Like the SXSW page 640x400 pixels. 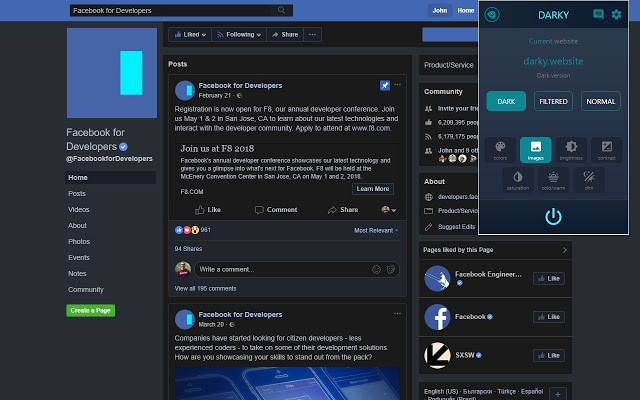pyautogui.click(x=549, y=355)
